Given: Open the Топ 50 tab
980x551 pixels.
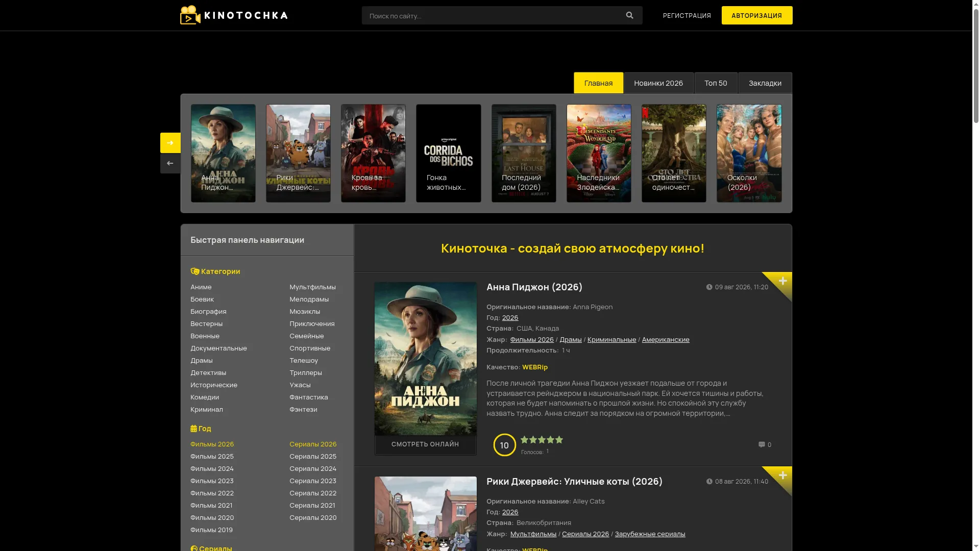Looking at the screenshot, I should click(716, 83).
